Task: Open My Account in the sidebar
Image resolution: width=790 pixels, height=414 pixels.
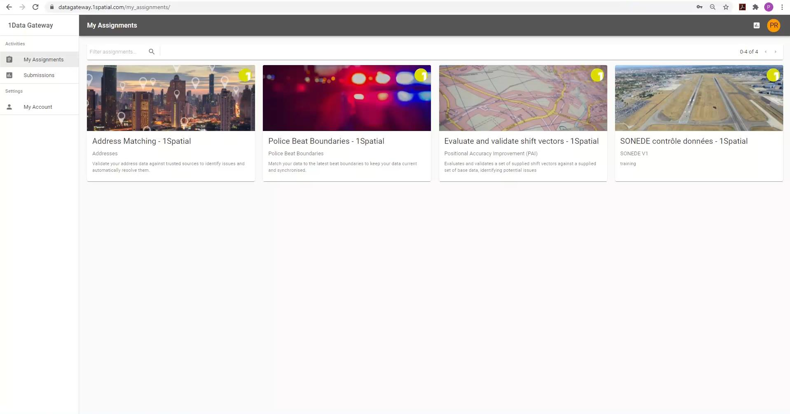Action: click(x=39, y=107)
